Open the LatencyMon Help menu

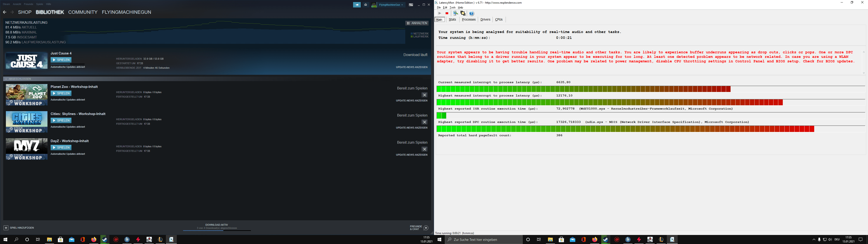(x=461, y=7)
